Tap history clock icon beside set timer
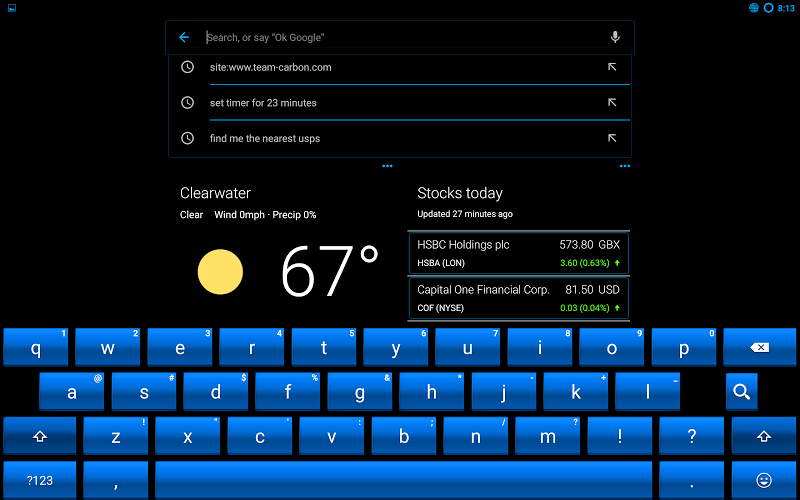The height and width of the screenshot is (500, 800). (188, 103)
